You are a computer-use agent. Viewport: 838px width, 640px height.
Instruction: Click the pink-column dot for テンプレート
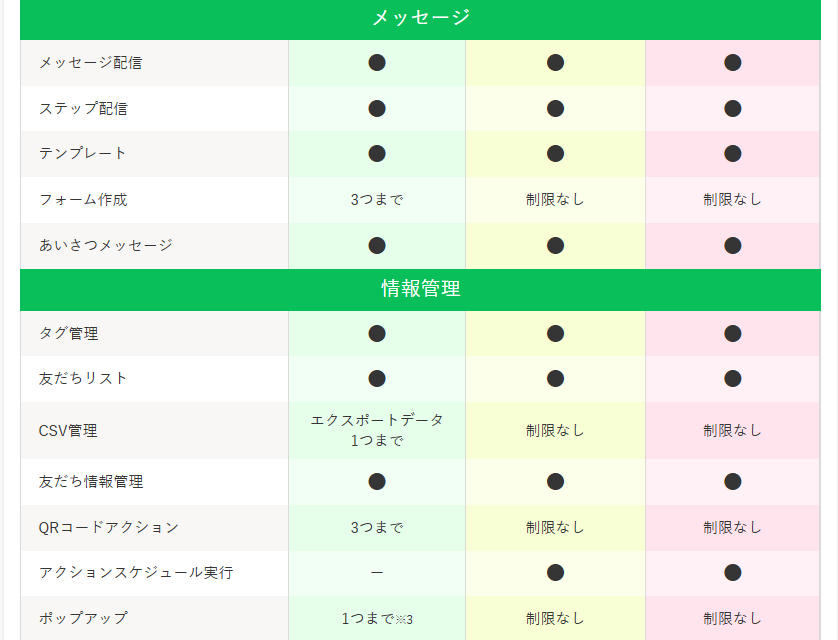pos(733,153)
